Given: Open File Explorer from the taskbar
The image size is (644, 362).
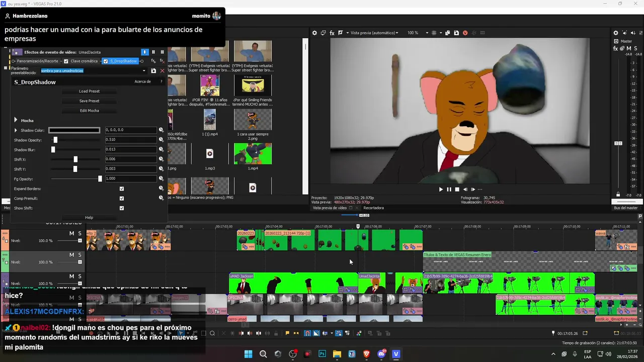Looking at the screenshot, I should point(337,354).
